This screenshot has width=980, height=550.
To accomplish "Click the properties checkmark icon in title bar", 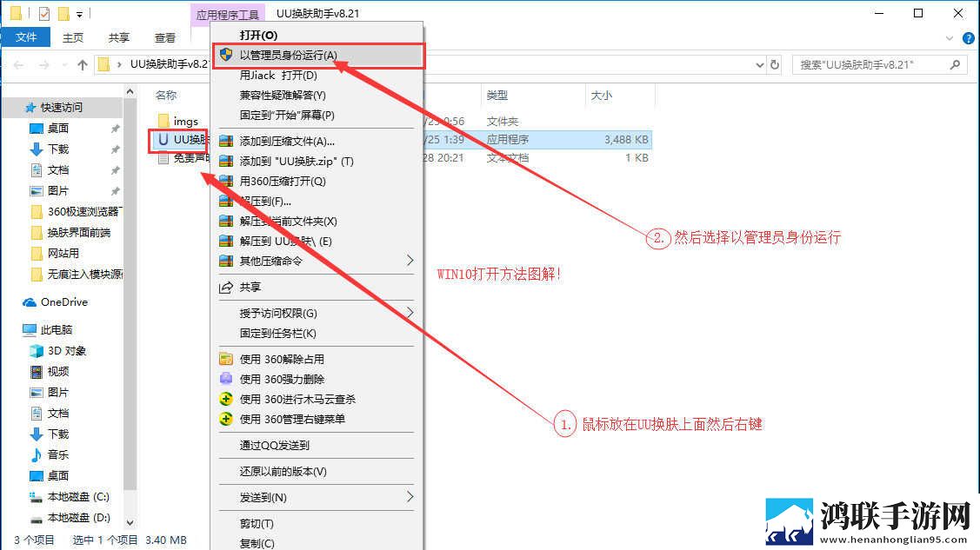I will click(x=43, y=13).
